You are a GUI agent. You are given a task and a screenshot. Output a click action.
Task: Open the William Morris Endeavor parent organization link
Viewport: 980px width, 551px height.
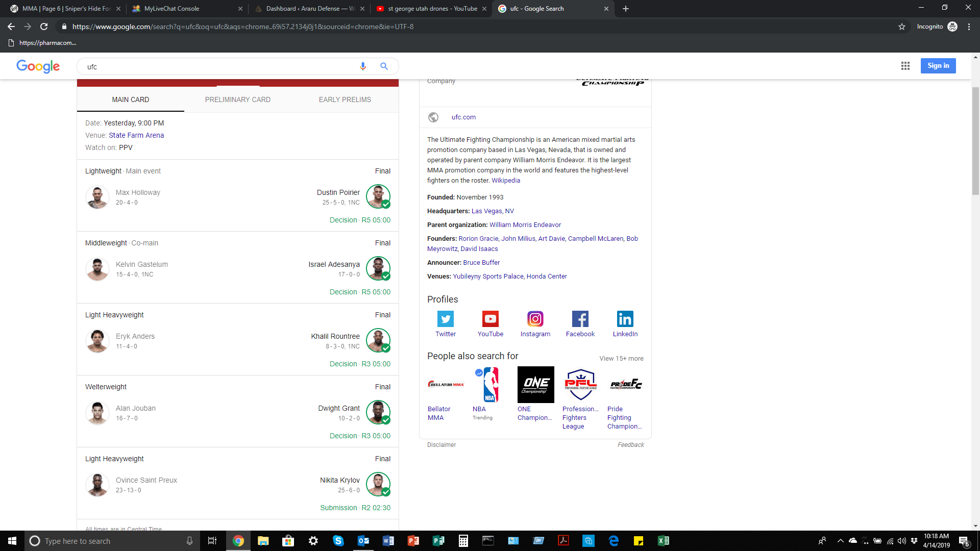[525, 225]
